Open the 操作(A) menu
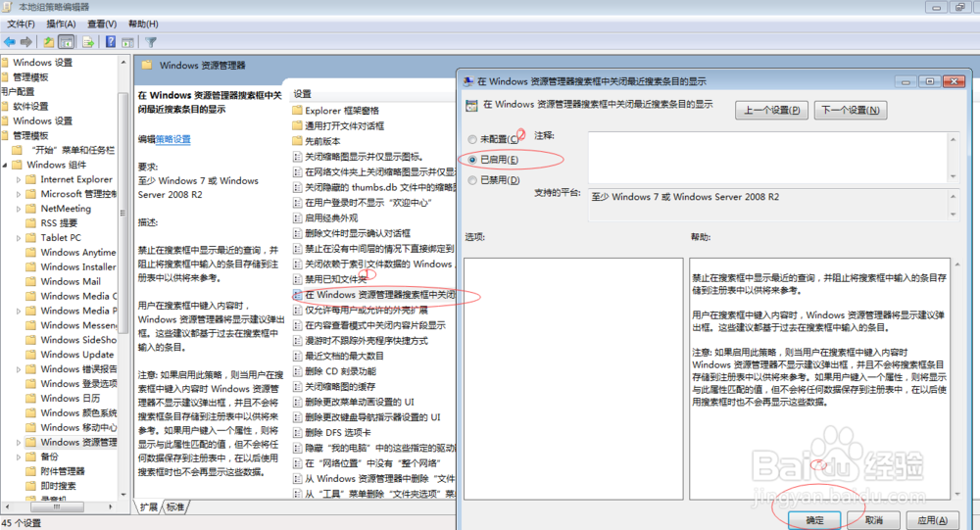This screenshot has width=980, height=530. click(61, 24)
